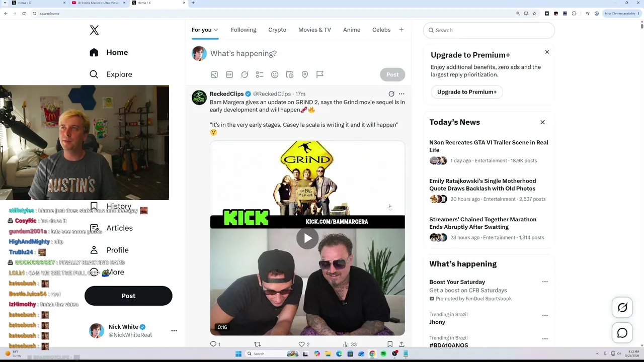Viewport: 644px width, 362px height.
Task: Open the ReckedClips profile name
Action: coord(226,94)
